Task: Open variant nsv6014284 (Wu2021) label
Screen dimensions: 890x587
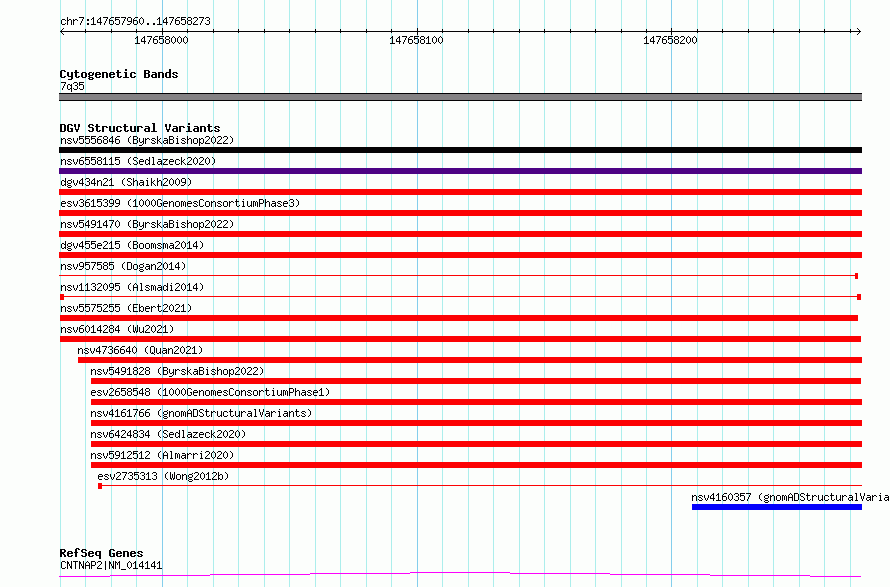Action: [117, 329]
